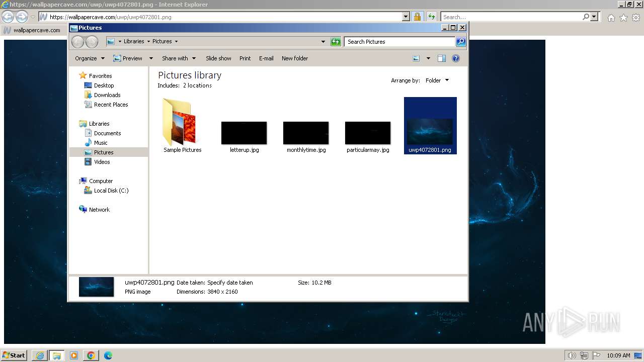Click the details pane image thumbnail
The image size is (644, 362).
coord(96,287)
